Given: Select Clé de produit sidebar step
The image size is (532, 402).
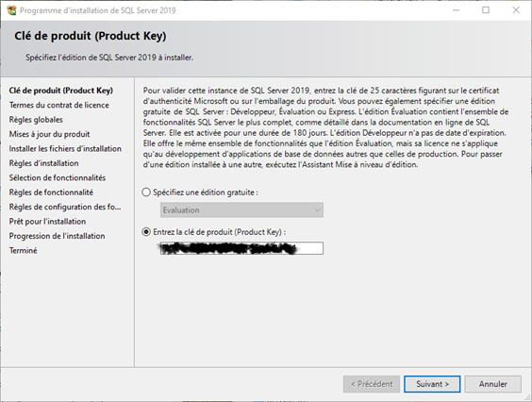Looking at the screenshot, I should click(x=61, y=91).
